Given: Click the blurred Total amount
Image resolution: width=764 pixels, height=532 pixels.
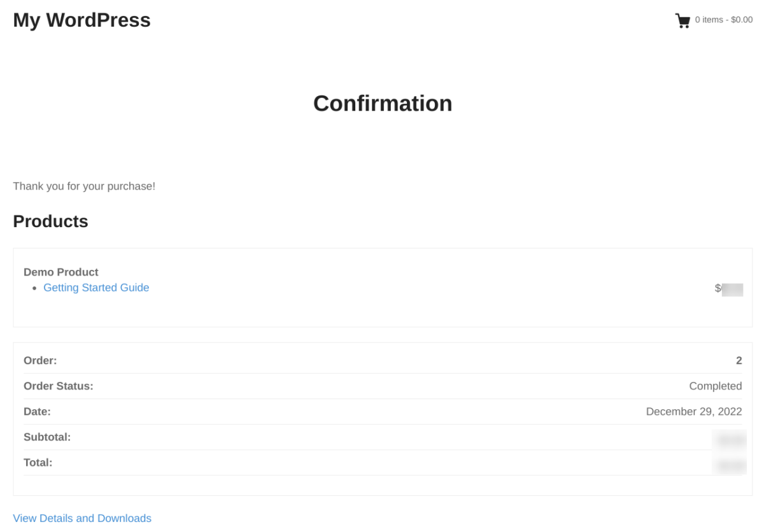Looking at the screenshot, I should coord(730,463).
